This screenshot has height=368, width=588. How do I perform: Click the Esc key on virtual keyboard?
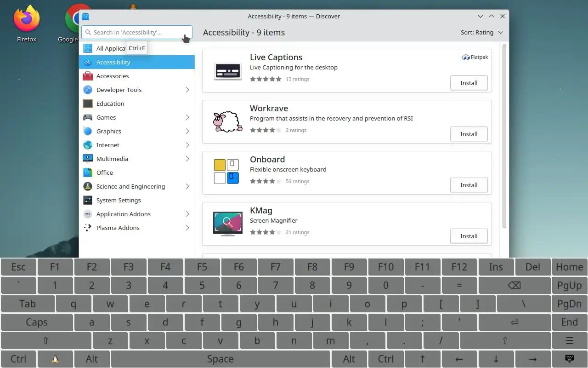[x=18, y=267]
